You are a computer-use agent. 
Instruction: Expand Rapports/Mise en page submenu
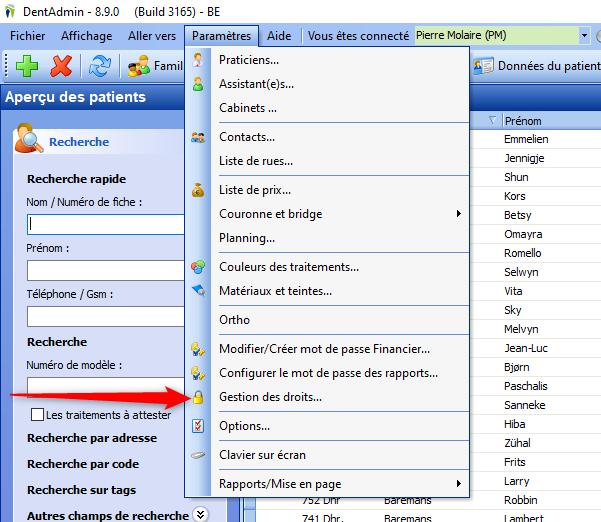point(327,484)
